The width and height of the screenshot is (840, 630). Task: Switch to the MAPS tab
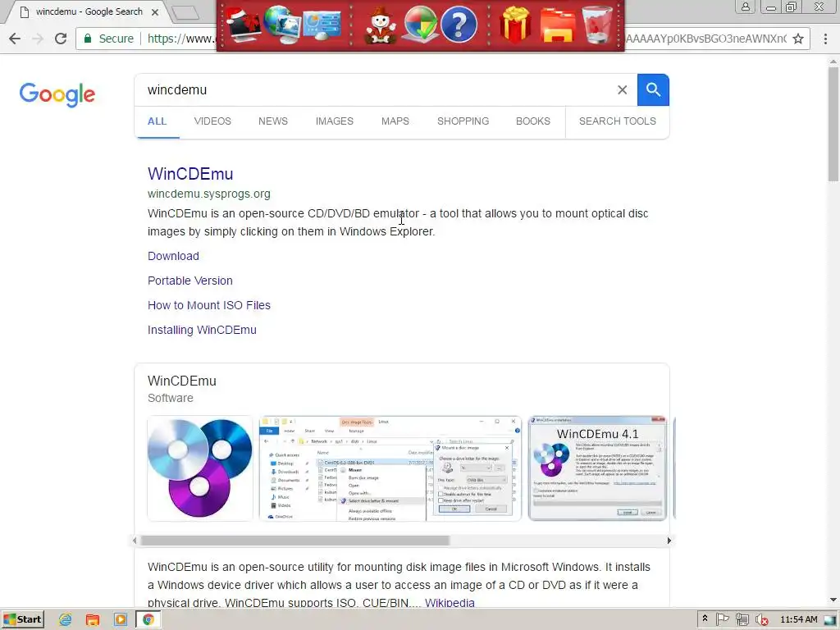coord(395,121)
